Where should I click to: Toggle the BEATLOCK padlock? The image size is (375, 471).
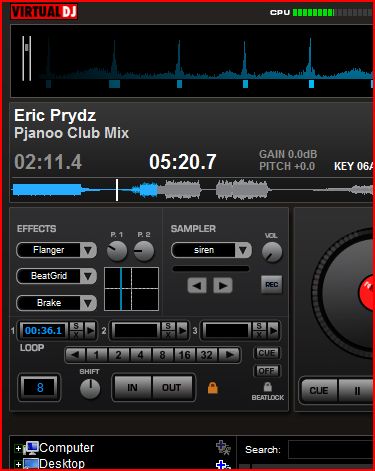pos(268,387)
